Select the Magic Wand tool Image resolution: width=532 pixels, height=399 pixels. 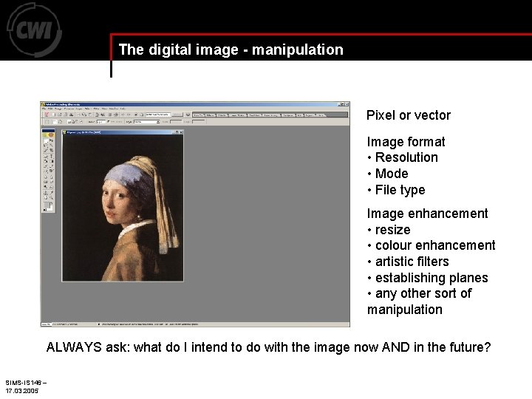point(52,146)
